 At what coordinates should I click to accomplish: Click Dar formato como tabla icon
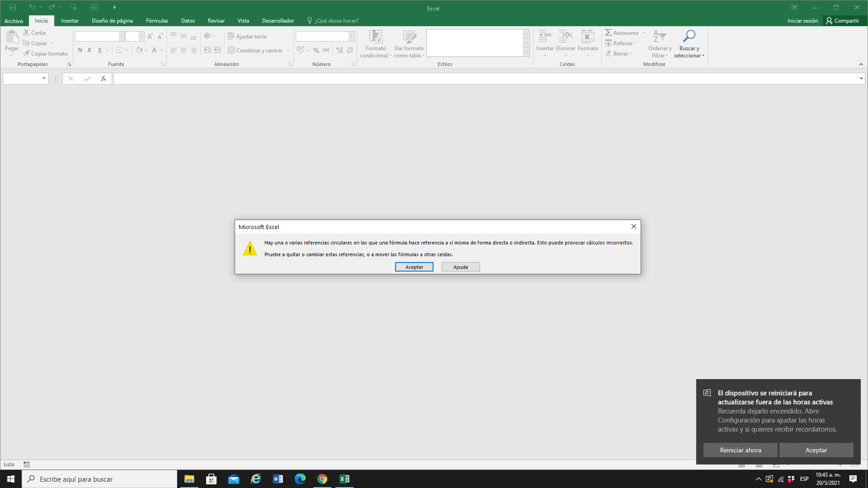409,37
